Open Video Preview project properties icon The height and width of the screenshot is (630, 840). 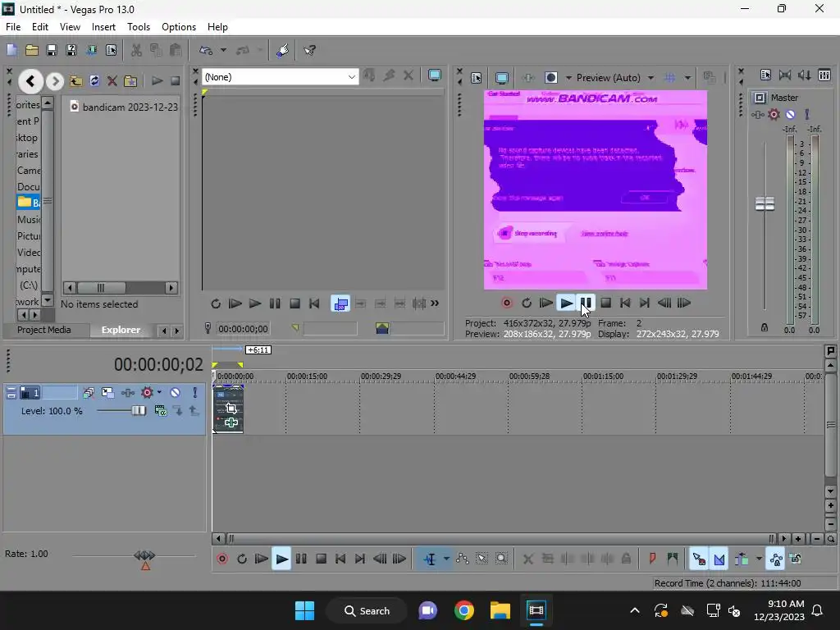tap(477, 78)
